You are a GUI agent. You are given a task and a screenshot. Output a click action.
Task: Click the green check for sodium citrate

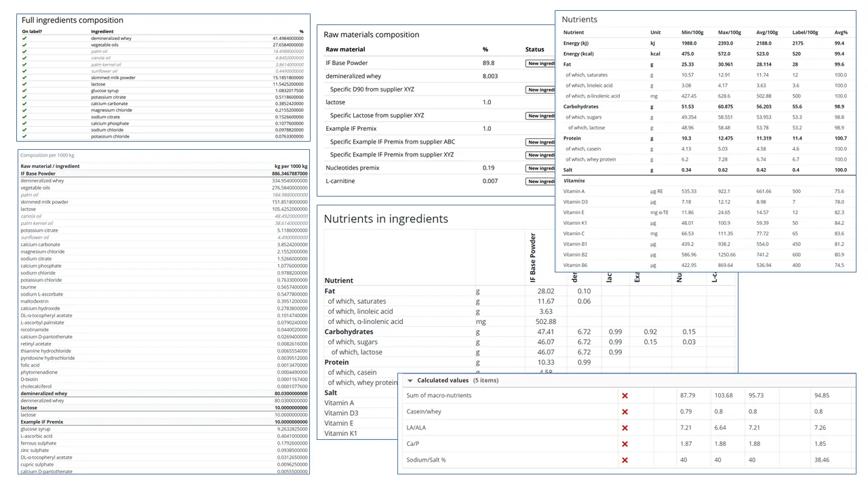pos(24,117)
